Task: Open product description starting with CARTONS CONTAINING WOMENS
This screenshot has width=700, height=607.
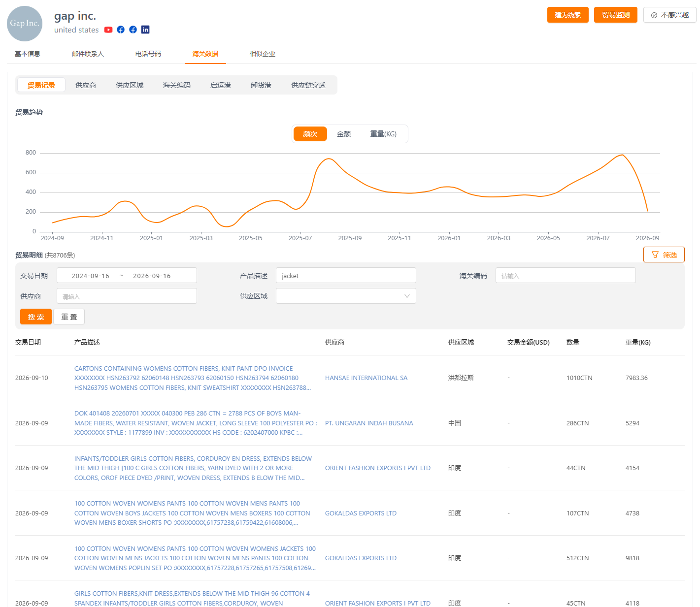Action: click(x=193, y=378)
